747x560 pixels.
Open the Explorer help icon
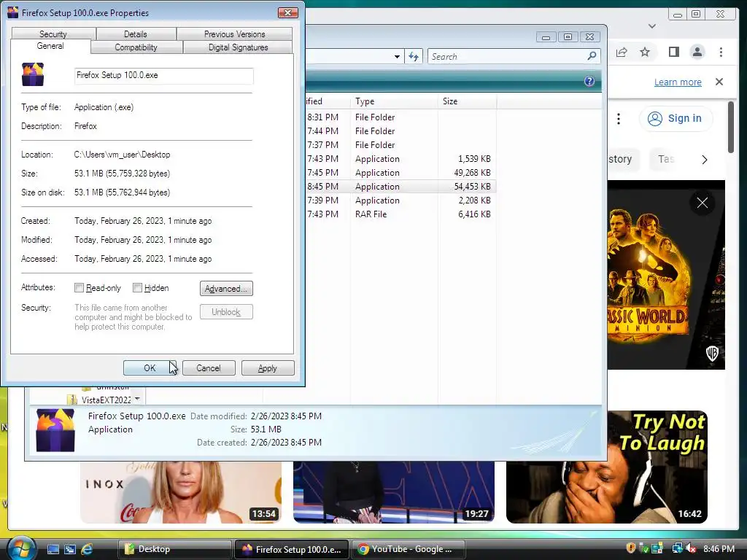pos(589,82)
